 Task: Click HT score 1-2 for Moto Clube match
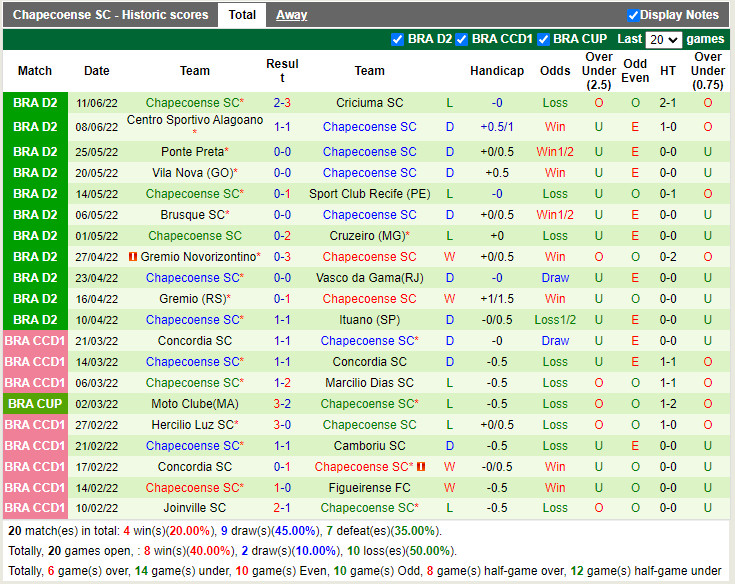[668, 404]
